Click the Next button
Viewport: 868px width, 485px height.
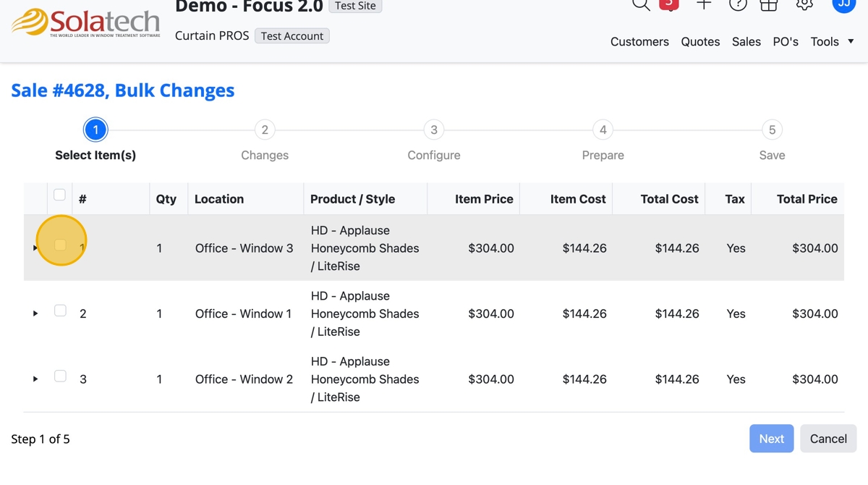point(771,439)
